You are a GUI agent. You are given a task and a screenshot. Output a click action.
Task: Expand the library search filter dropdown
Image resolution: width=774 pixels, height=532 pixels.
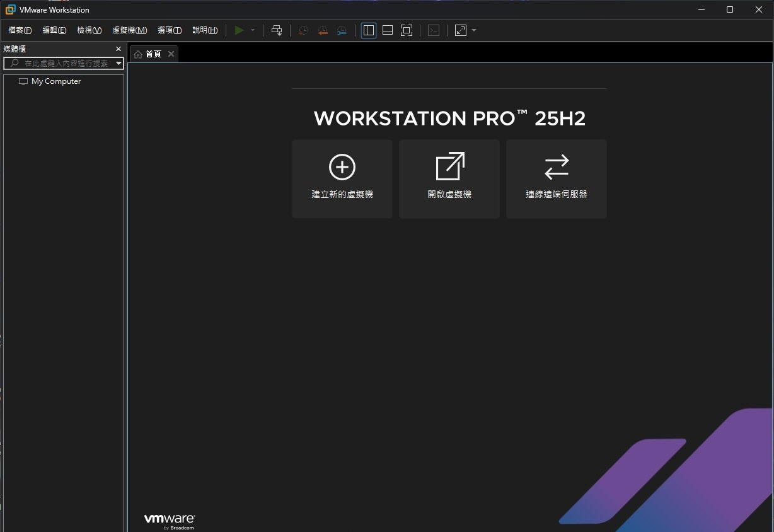[118, 64]
